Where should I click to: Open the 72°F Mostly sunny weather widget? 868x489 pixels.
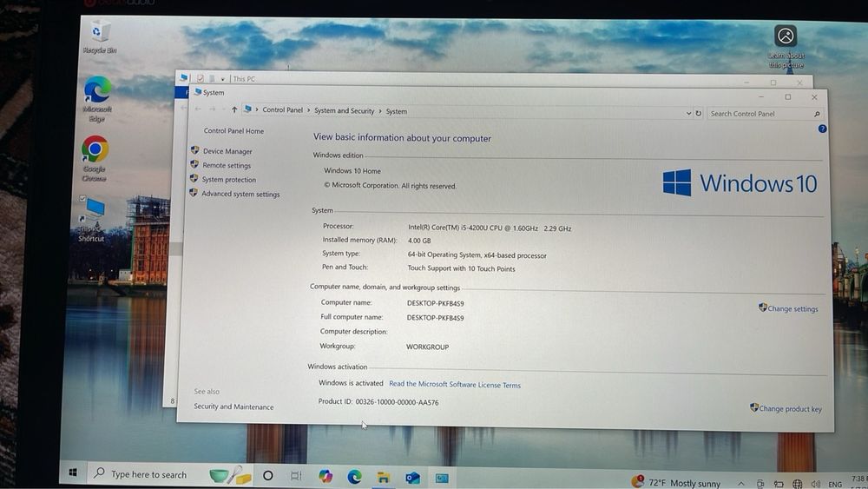coord(676,483)
